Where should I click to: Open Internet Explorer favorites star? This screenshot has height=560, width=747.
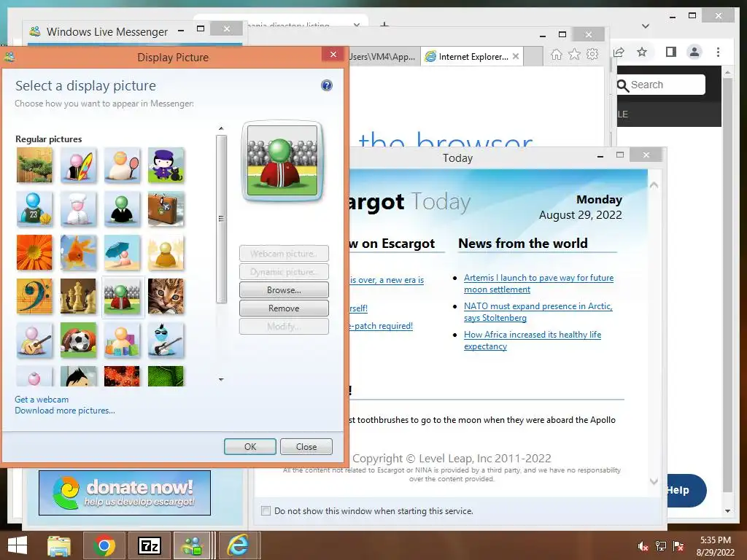click(575, 54)
